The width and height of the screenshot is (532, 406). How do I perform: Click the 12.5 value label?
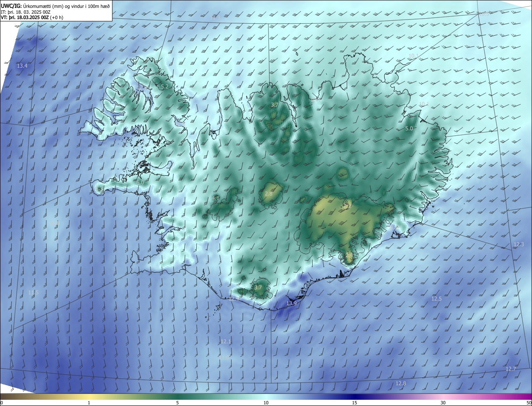pyautogui.click(x=436, y=299)
